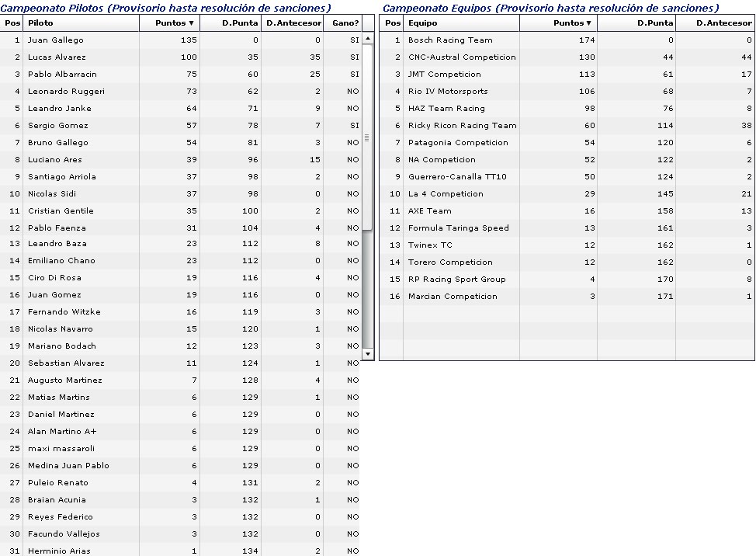This screenshot has width=756, height=556.
Task: Select the Alan Martino A+ row
Action: pos(180,432)
